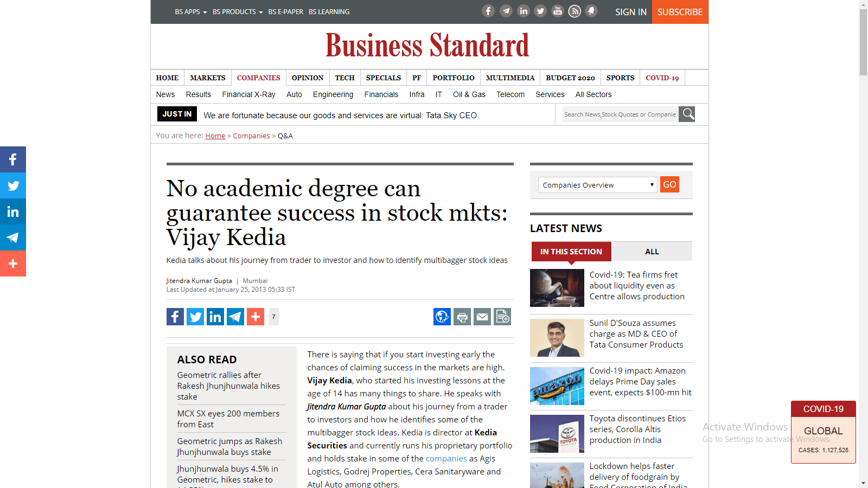The image size is (868, 488).
Task: Select the IN THIS SECTION tab
Action: pyautogui.click(x=571, y=252)
